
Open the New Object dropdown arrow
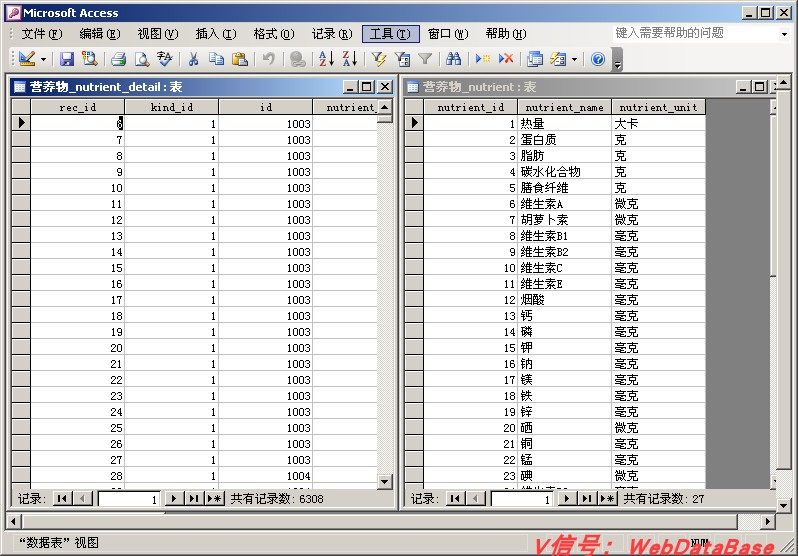(x=574, y=60)
